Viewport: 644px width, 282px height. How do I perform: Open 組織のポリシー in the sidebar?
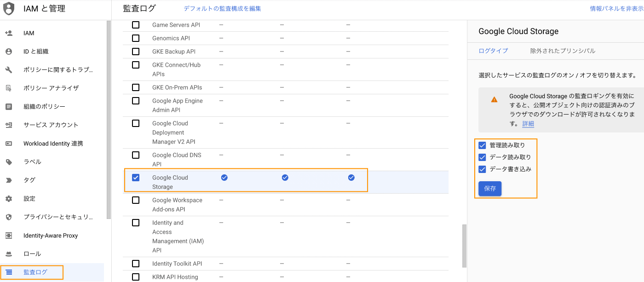tap(52, 107)
